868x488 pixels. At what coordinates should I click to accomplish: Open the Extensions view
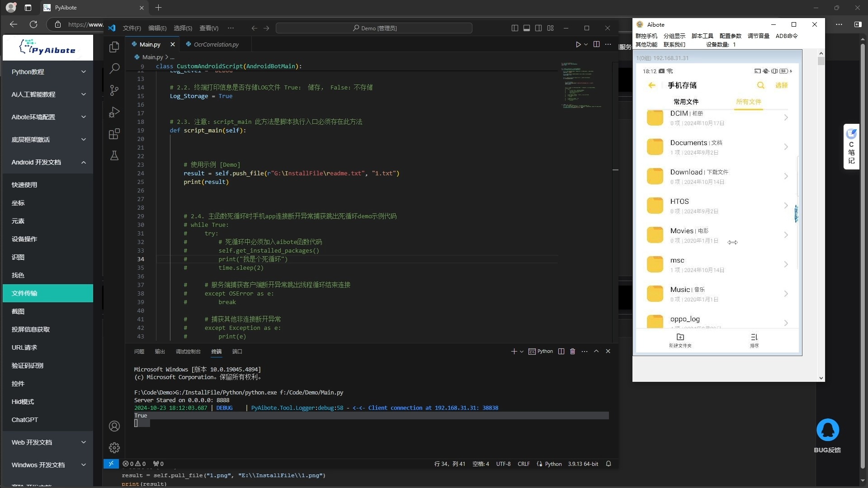pos(114,134)
